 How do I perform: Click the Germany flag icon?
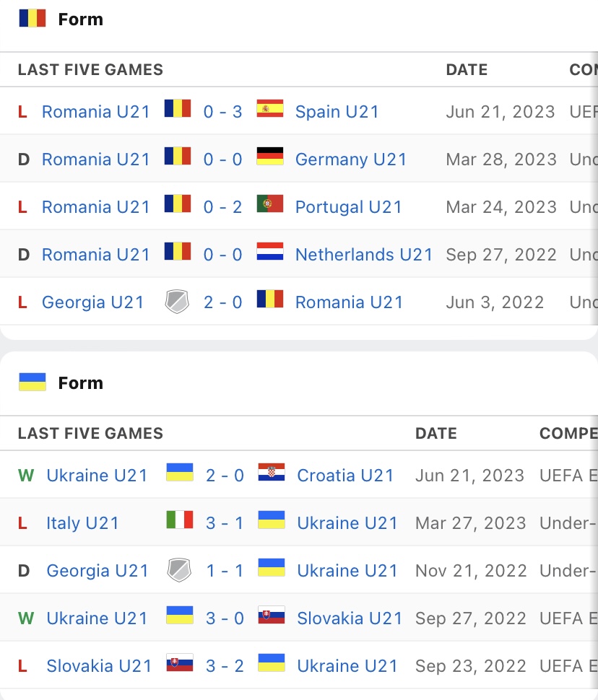(x=270, y=157)
